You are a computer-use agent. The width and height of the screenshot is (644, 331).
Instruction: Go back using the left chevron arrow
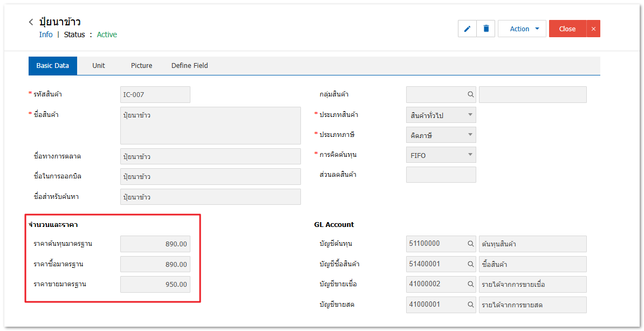tap(31, 22)
